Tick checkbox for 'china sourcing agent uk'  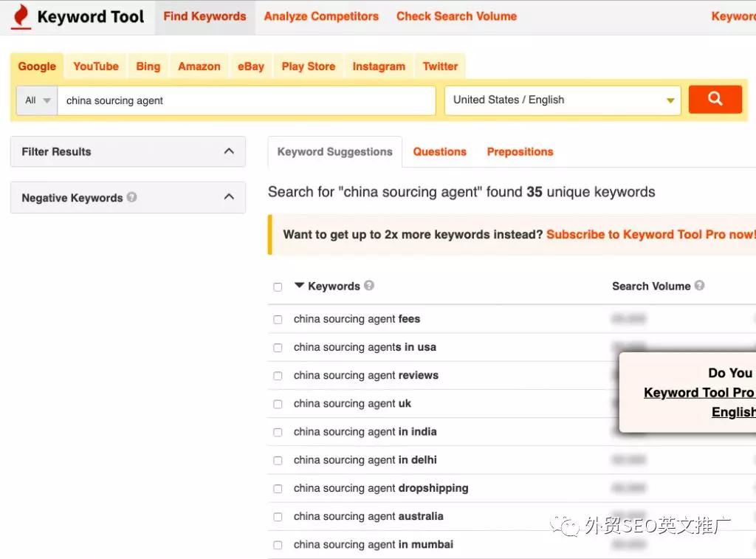point(278,405)
